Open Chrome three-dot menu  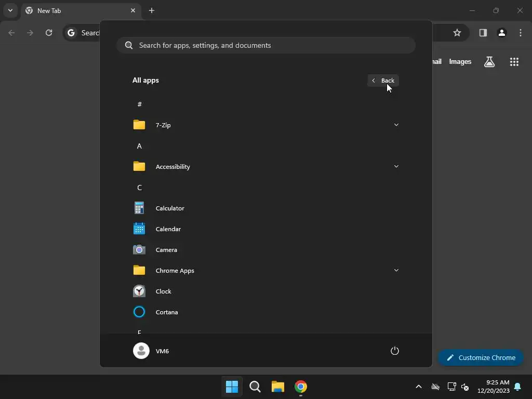tap(521, 33)
